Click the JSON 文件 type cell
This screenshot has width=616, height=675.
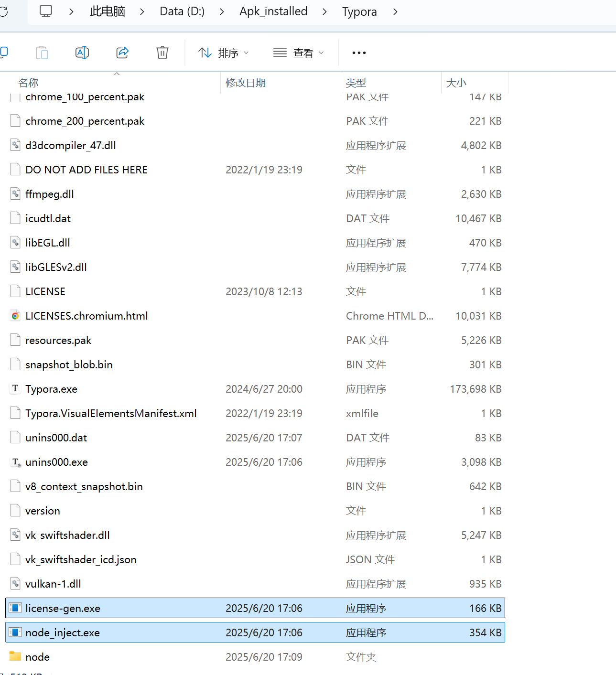[x=370, y=559]
